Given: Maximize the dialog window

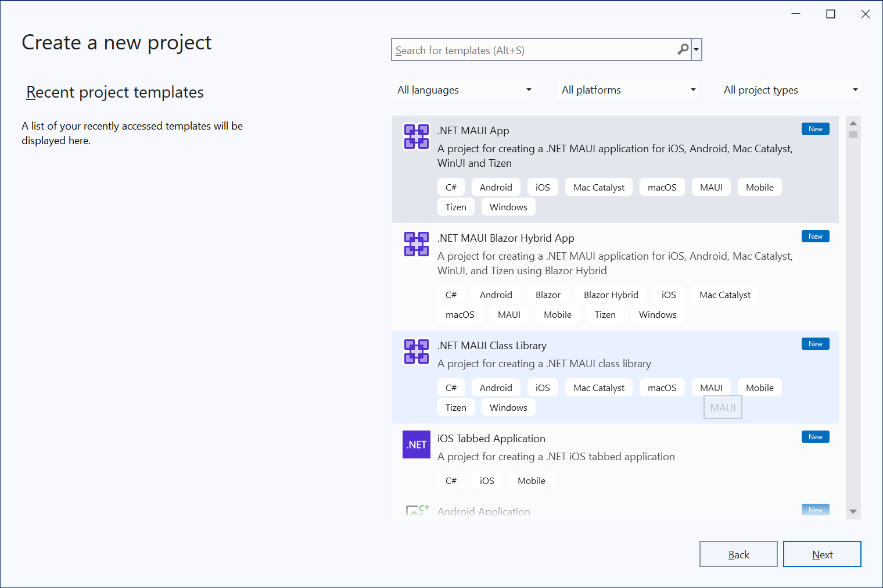Looking at the screenshot, I should pos(831,14).
